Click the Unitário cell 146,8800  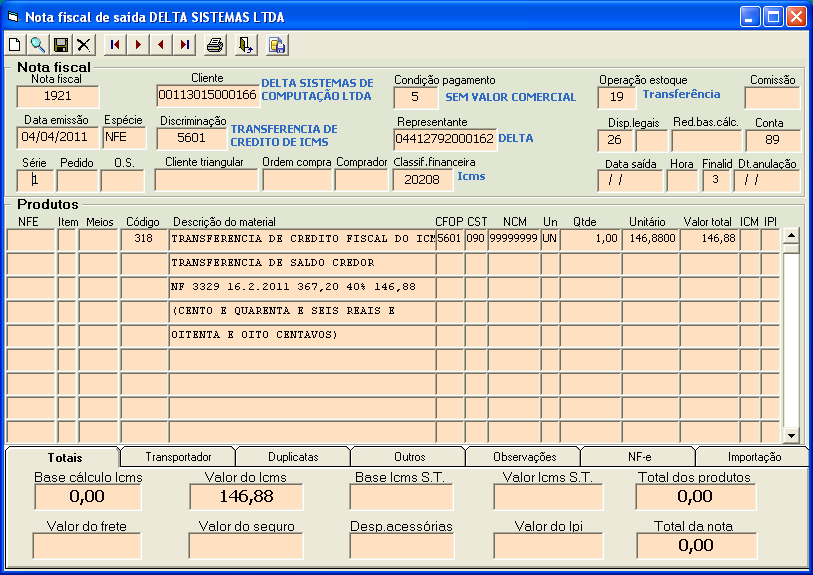(x=651, y=239)
